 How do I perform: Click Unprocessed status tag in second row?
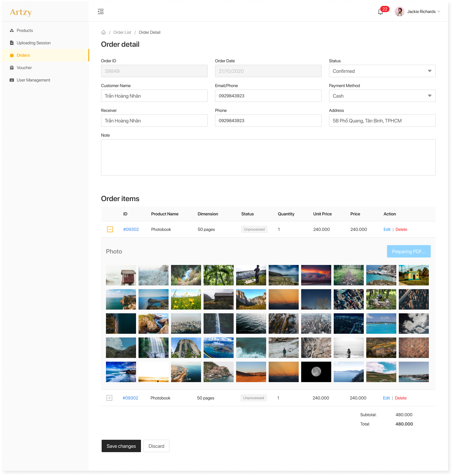(253, 398)
